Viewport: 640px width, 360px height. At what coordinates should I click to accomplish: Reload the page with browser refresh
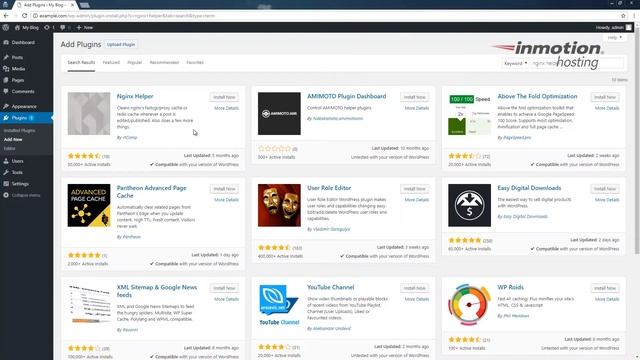[24, 16]
